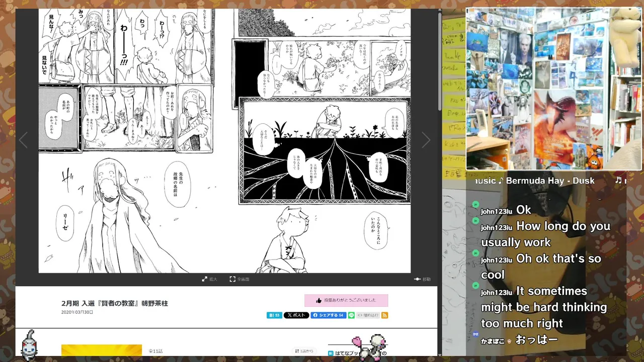
Task: Click the music ticker Bermuda Hay - Dusk
Action: tap(550, 180)
